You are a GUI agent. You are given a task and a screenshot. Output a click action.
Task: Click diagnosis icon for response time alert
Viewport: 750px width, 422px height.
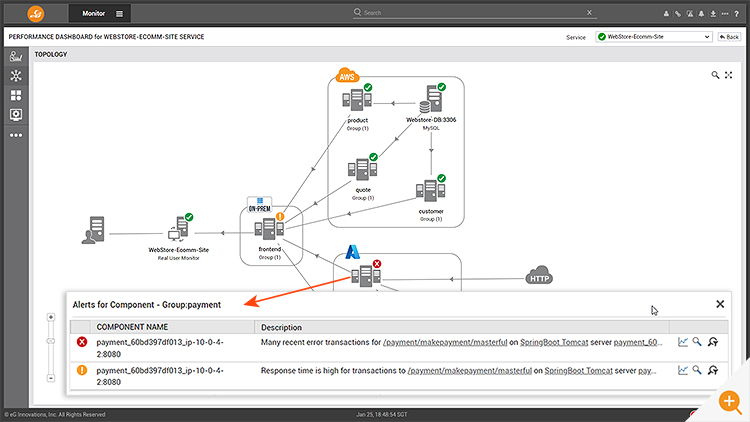coord(713,370)
